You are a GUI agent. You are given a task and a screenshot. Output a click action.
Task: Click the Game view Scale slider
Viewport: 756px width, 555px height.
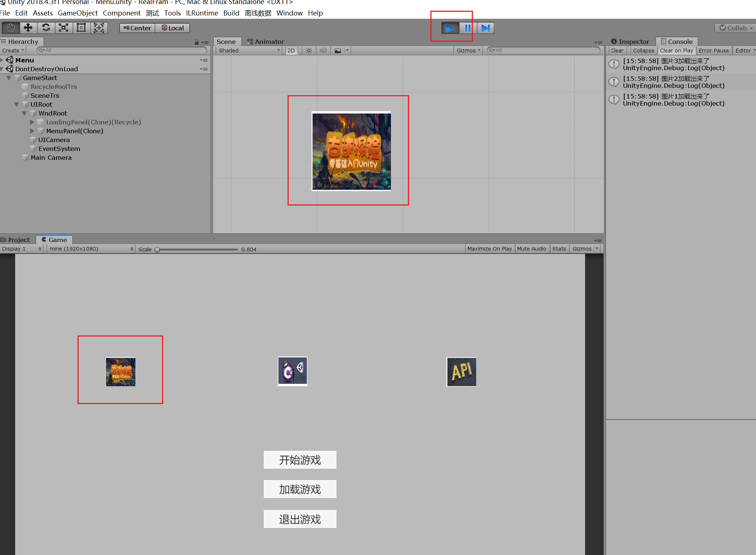(197, 250)
